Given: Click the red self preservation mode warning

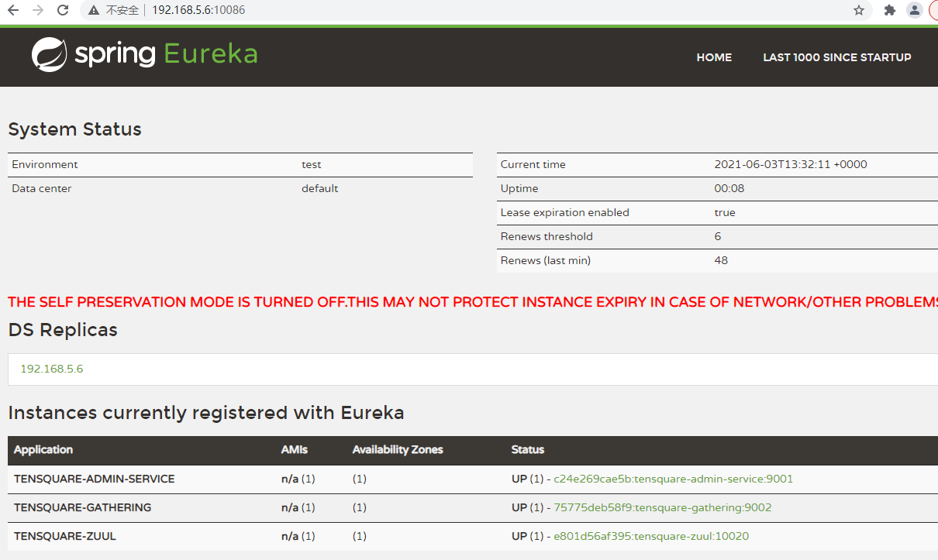Looking at the screenshot, I should (473, 302).
